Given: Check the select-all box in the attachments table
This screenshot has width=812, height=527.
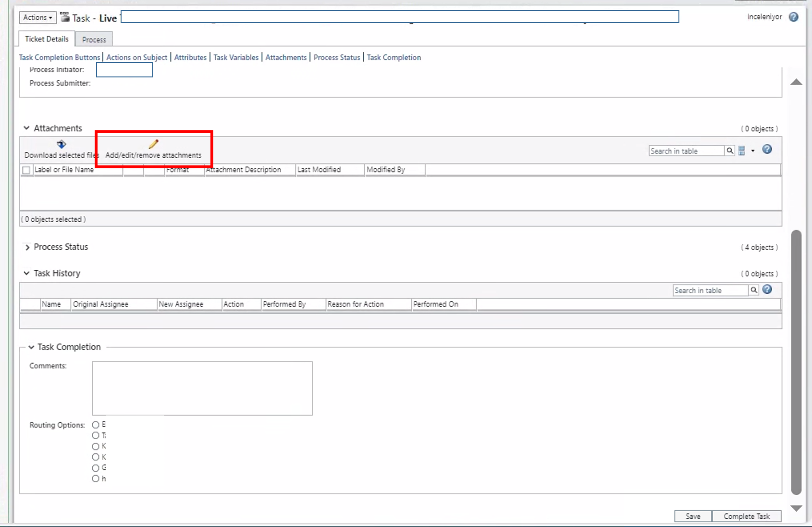Looking at the screenshot, I should pyautogui.click(x=26, y=170).
